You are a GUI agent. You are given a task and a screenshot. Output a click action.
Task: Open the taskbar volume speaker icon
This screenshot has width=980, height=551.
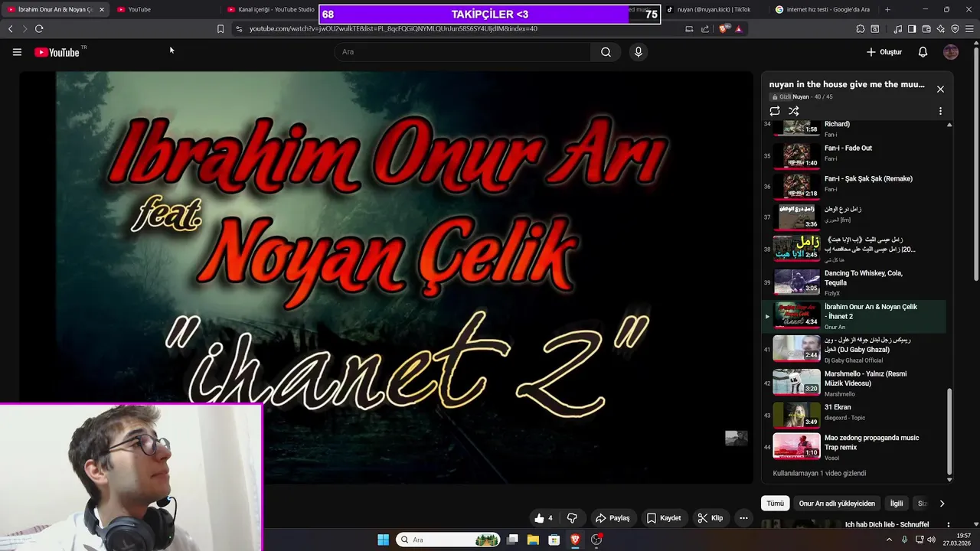931,540
